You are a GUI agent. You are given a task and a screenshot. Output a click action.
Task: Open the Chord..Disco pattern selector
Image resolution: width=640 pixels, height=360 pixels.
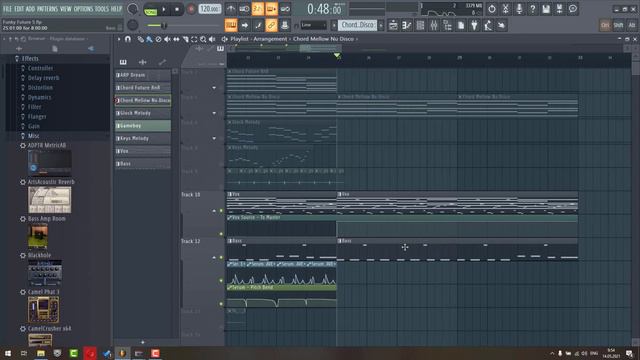[358, 25]
